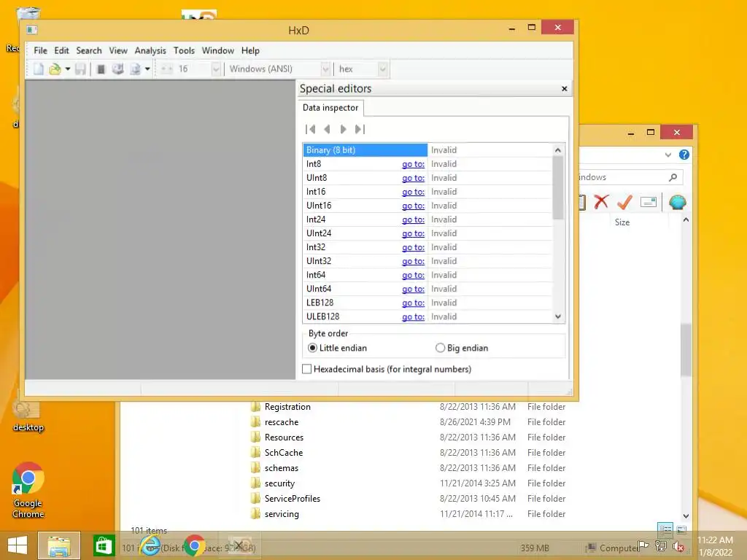The width and height of the screenshot is (747, 560).
Task: Select the Binary (8 bit) row
Action: point(427,150)
